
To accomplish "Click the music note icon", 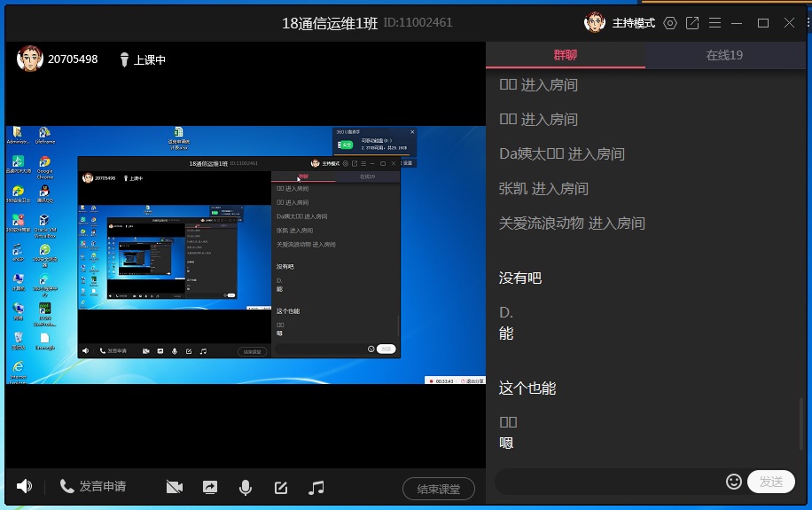I will click(316, 487).
